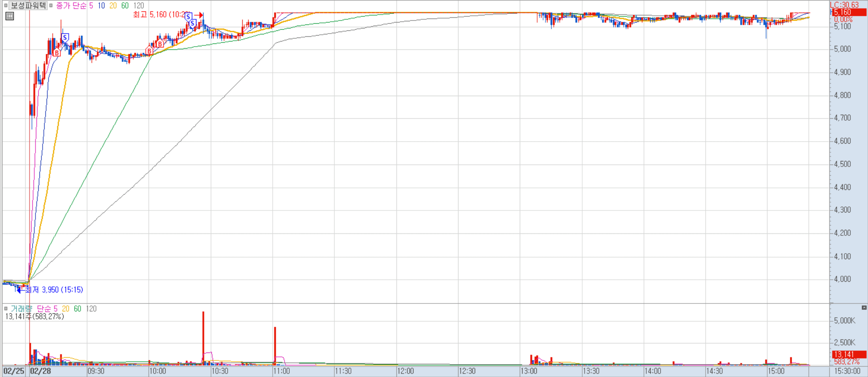Click the lower blue S marker near 10:22
868x377 pixels.
(192, 23)
